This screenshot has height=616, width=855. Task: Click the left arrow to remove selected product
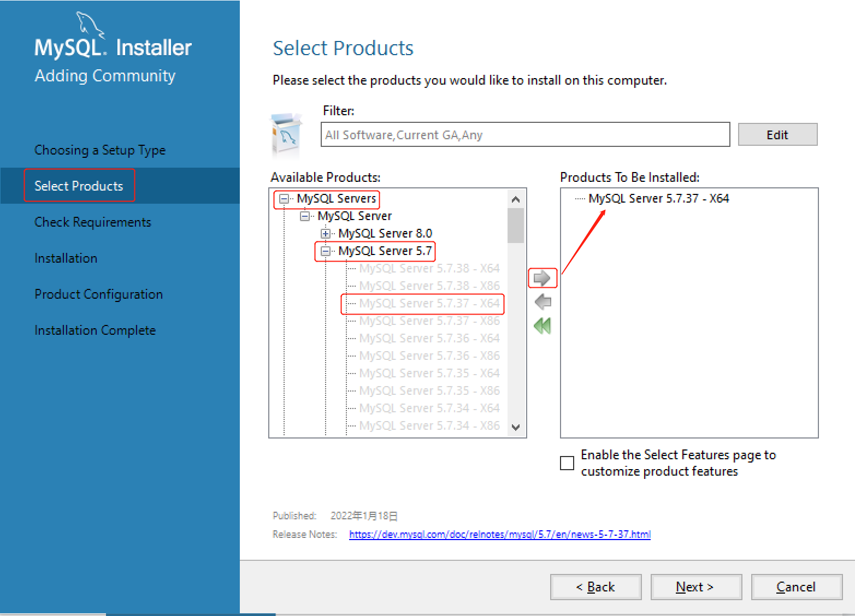point(542,302)
